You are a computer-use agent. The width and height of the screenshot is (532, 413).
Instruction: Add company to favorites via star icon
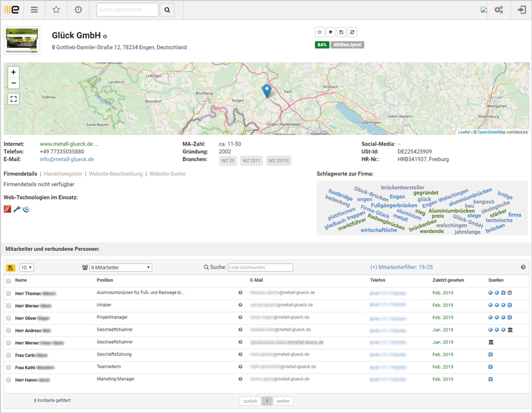coord(320,32)
